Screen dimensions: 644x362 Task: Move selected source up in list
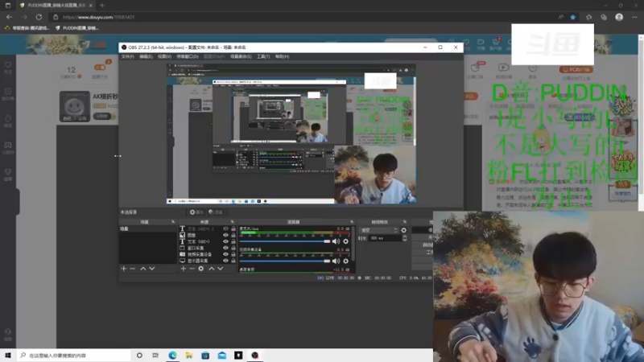(212, 269)
